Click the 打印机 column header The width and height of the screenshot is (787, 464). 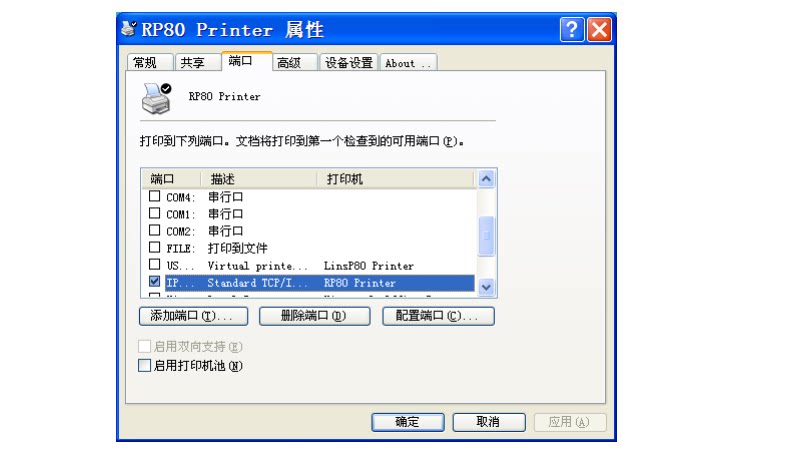pos(395,179)
